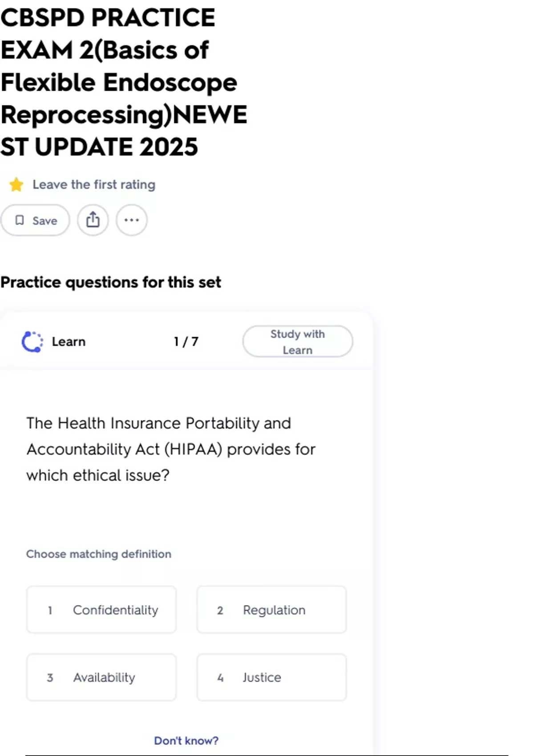Click the bookmark icon in Save
Screen dimensions: 534x756
[20, 220]
